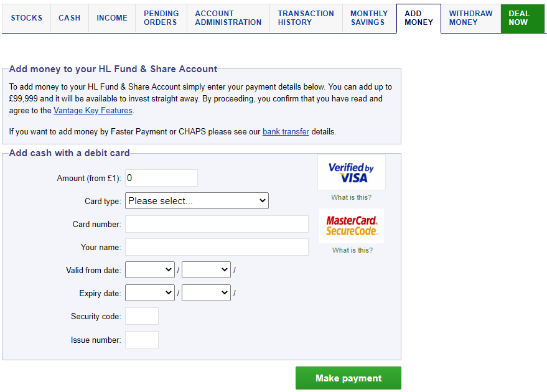Click "What is this?" under the VISA logo

pos(351,197)
